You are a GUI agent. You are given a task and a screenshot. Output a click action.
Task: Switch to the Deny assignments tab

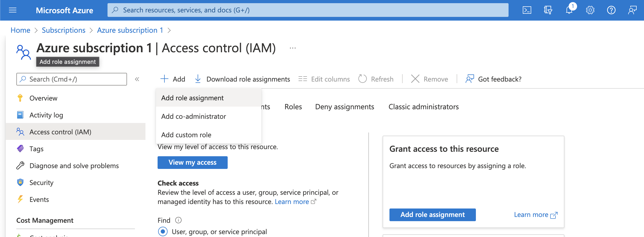point(344,107)
